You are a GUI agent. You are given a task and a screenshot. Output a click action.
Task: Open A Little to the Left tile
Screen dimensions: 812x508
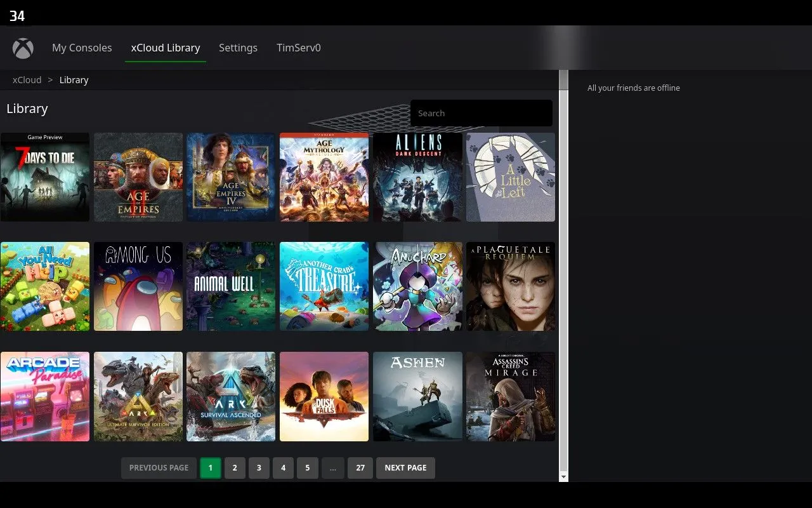coord(511,177)
